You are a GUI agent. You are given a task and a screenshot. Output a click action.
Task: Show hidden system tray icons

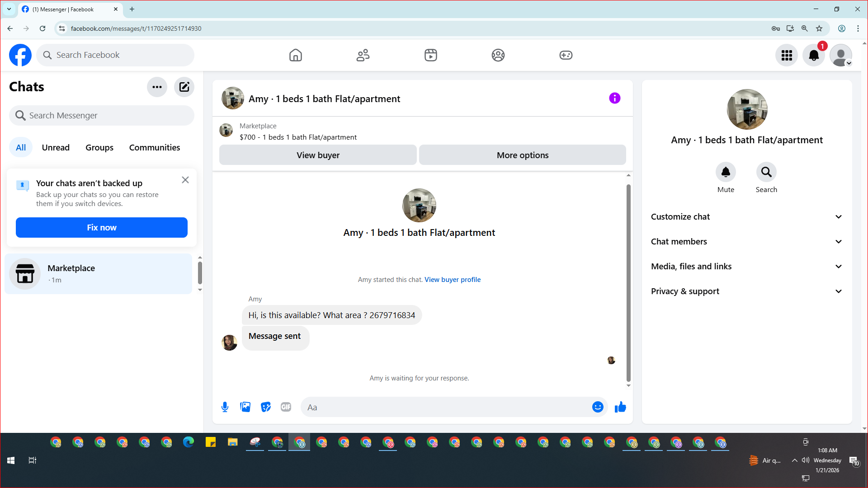(x=794, y=460)
